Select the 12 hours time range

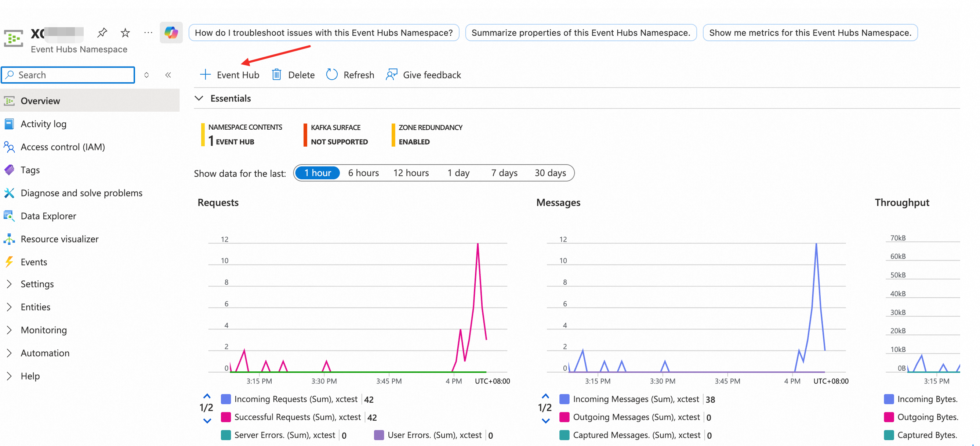pyautogui.click(x=411, y=173)
